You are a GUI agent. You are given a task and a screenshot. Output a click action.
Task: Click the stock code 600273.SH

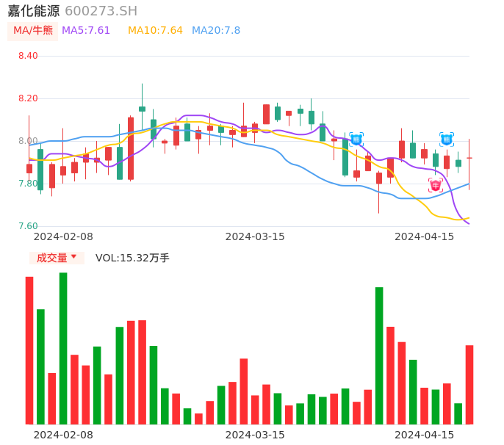(101, 10)
